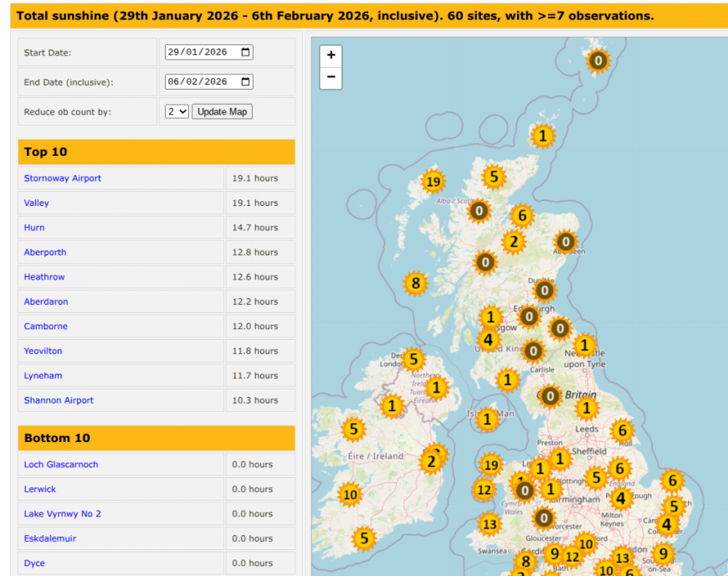The height and width of the screenshot is (576, 728).
Task: Click the map zoom in plus button
Action: click(x=331, y=55)
